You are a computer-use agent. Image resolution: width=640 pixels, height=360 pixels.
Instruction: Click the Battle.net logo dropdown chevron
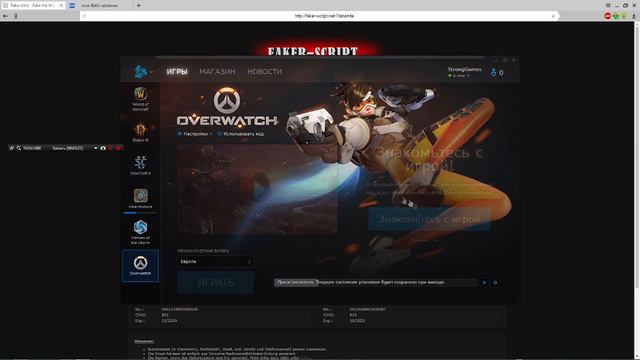(151, 72)
